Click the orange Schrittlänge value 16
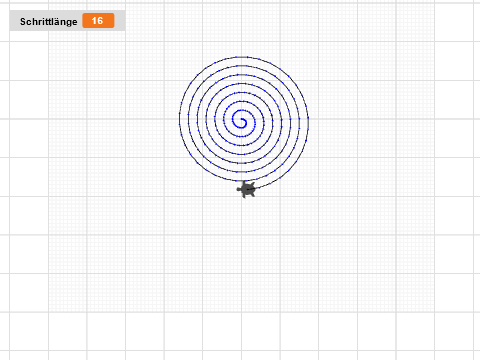The height and width of the screenshot is (360, 480). (98, 21)
